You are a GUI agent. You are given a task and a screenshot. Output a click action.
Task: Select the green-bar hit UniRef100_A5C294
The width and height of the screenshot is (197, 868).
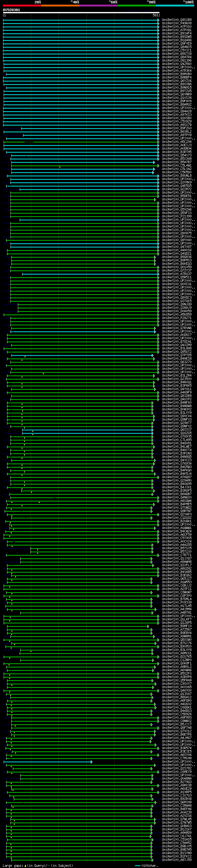tap(177, 142)
